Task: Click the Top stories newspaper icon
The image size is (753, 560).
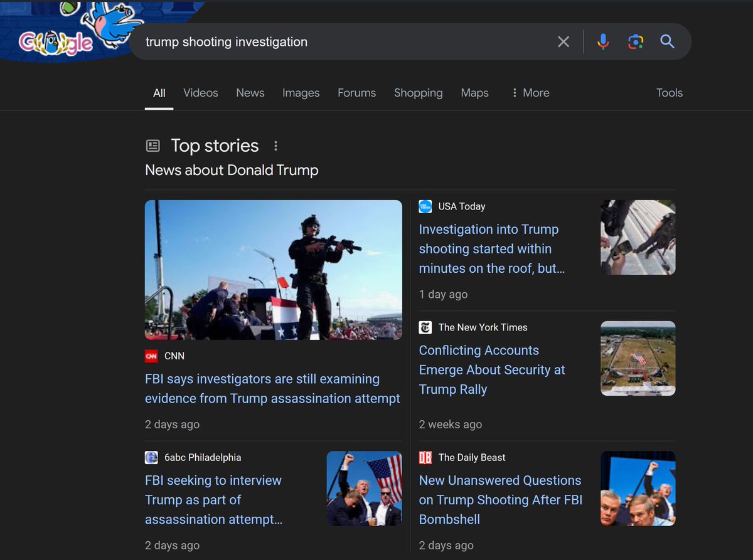Action: point(152,146)
